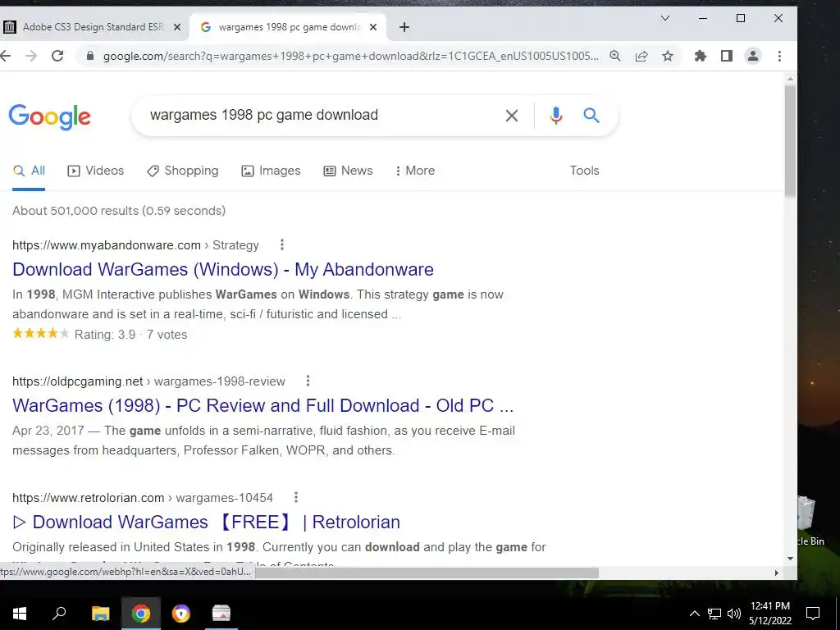Viewport: 840px width, 630px height.
Task: Open taskbar search magnifier
Action: (59, 614)
